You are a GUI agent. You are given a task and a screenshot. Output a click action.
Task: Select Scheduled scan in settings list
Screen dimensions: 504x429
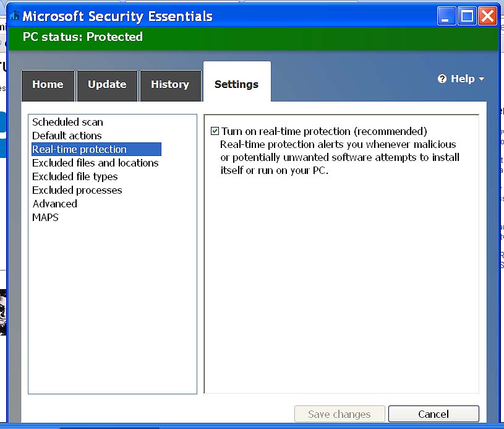point(67,123)
